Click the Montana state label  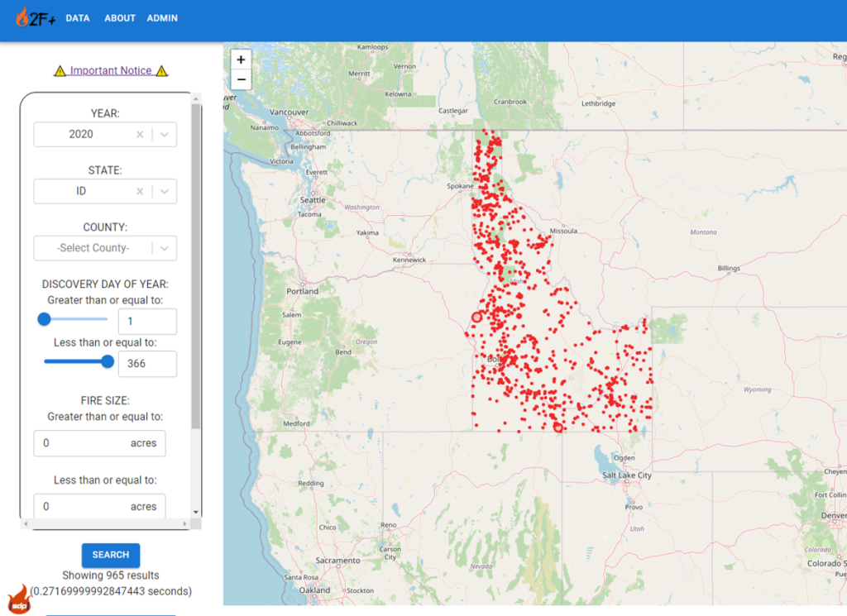click(703, 232)
